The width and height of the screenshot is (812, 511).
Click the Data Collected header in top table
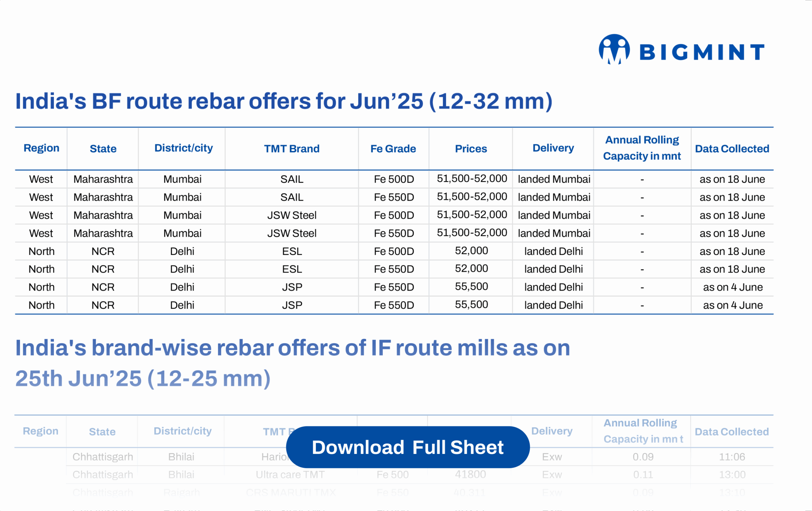[732, 149]
